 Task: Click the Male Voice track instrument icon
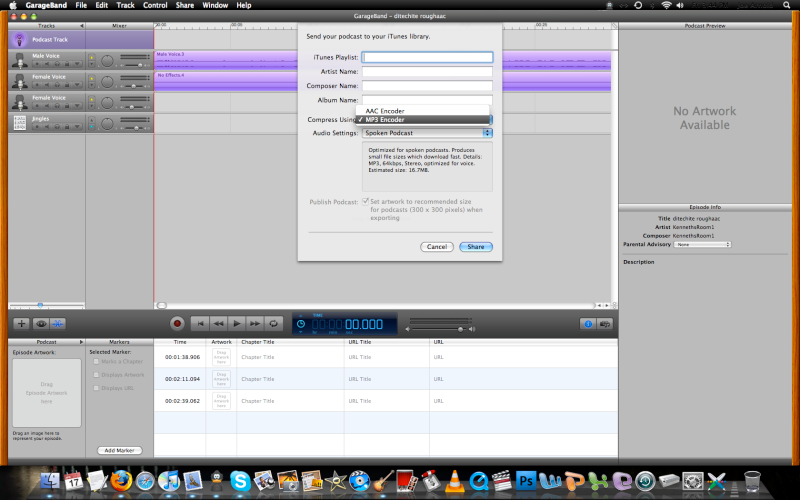pos(20,61)
